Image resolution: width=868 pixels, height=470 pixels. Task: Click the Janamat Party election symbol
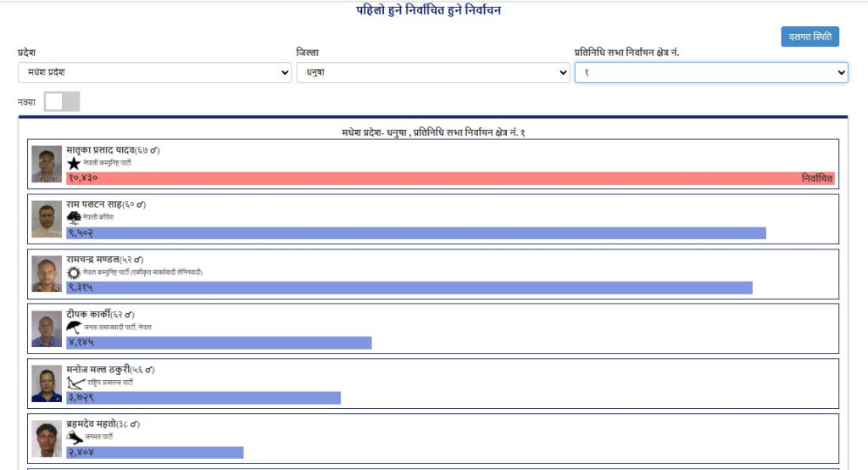(75, 438)
